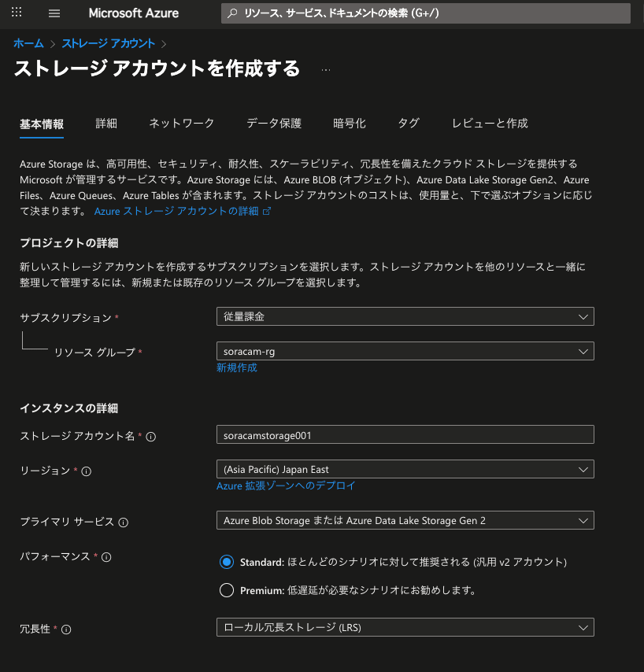Open the サブスクリプション dropdown

(x=405, y=316)
